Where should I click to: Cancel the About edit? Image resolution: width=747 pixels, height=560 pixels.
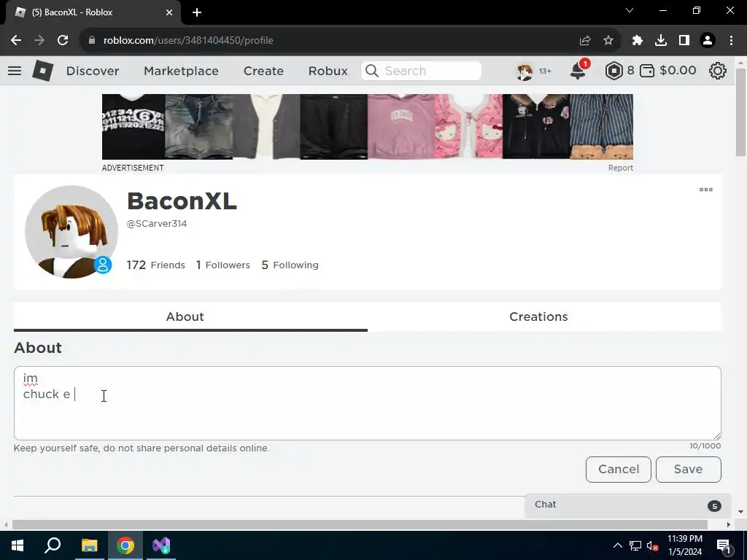click(619, 470)
